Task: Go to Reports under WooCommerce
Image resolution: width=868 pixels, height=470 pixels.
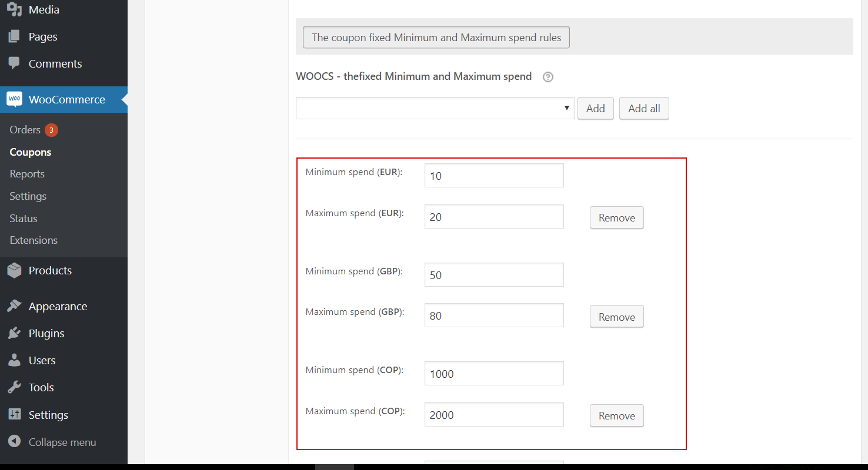Action: [27, 174]
